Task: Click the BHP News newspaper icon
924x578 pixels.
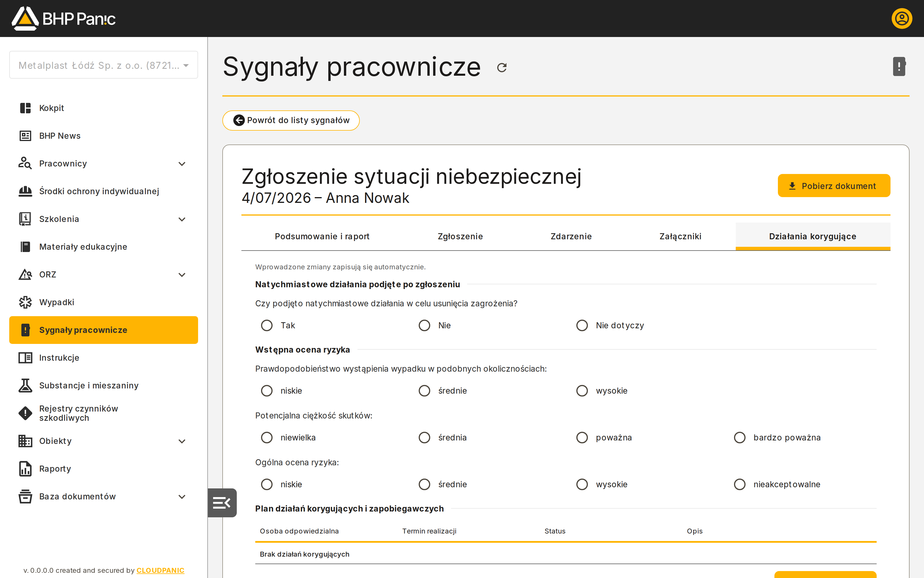Action: click(x=25, y=136)
